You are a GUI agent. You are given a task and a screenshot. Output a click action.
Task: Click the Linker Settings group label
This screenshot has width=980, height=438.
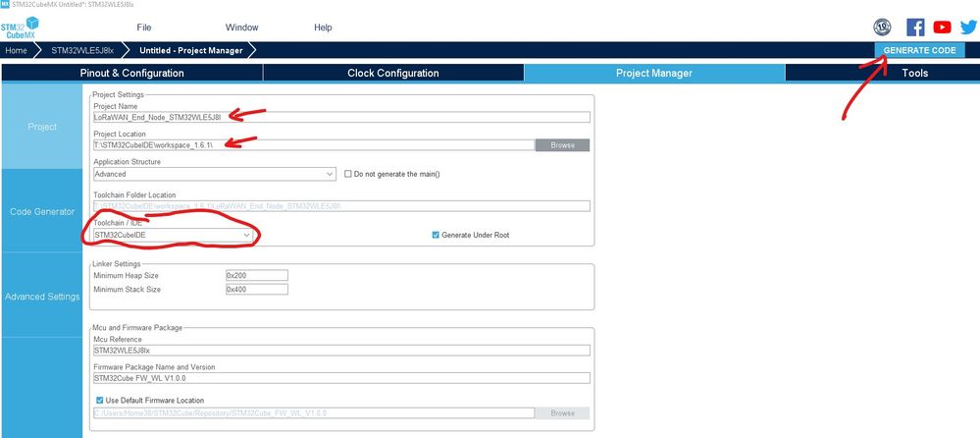pyautogui.click(x=117, y=263)
